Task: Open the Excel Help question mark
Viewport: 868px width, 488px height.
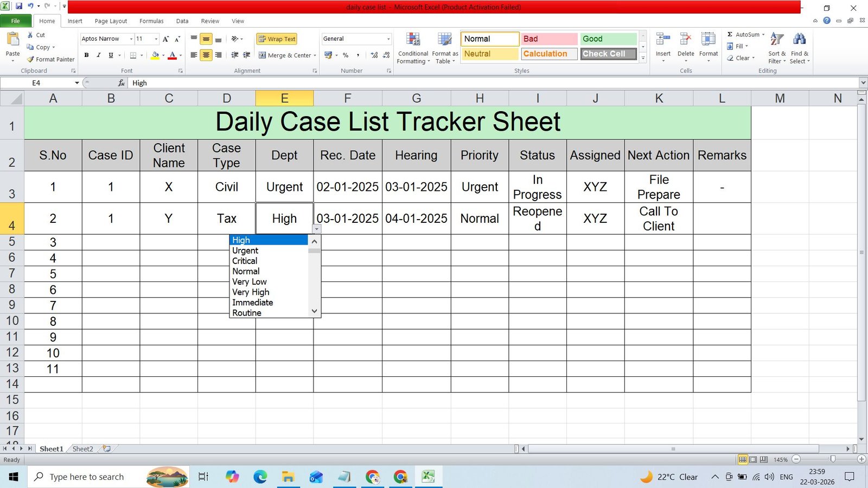Action: 826,21
